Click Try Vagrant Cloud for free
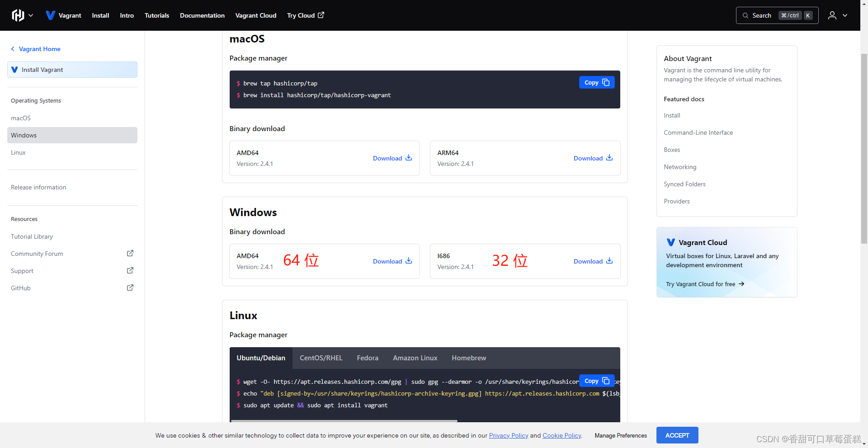The width and height of the screenshot is (868, 448). [705, 284]
